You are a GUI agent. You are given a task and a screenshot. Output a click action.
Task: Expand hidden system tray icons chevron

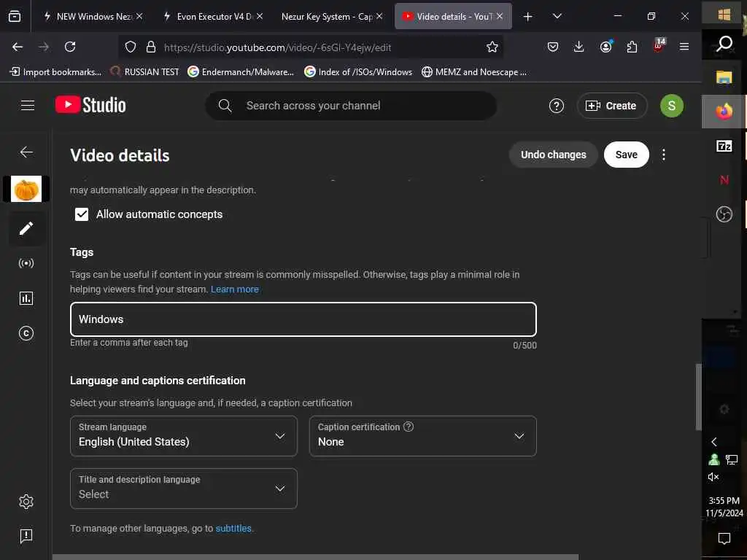(x=713, y=442)
